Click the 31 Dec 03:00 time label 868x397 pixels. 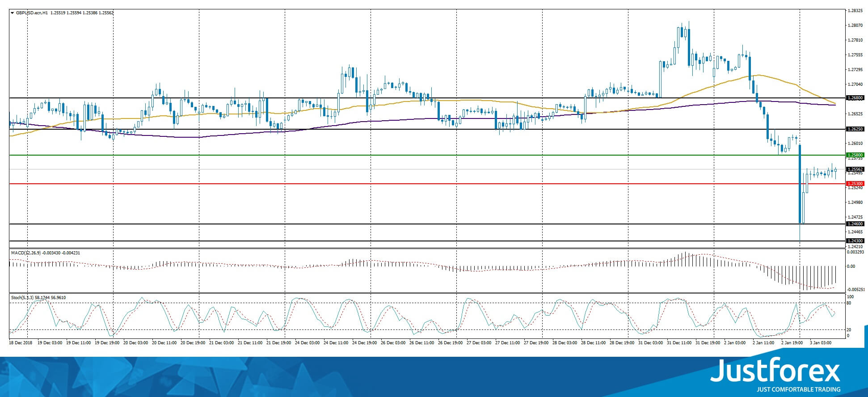[x=651, y=343]
